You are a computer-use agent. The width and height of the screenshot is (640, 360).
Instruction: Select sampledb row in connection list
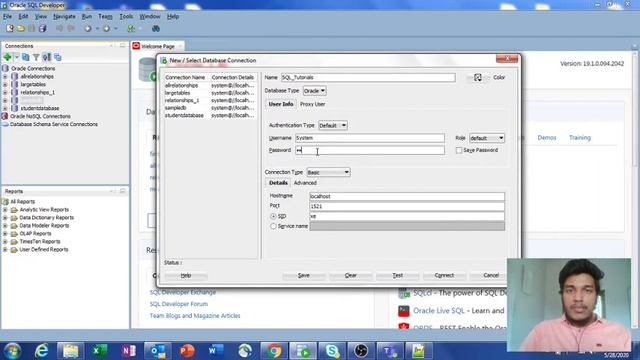pos(210,108)
